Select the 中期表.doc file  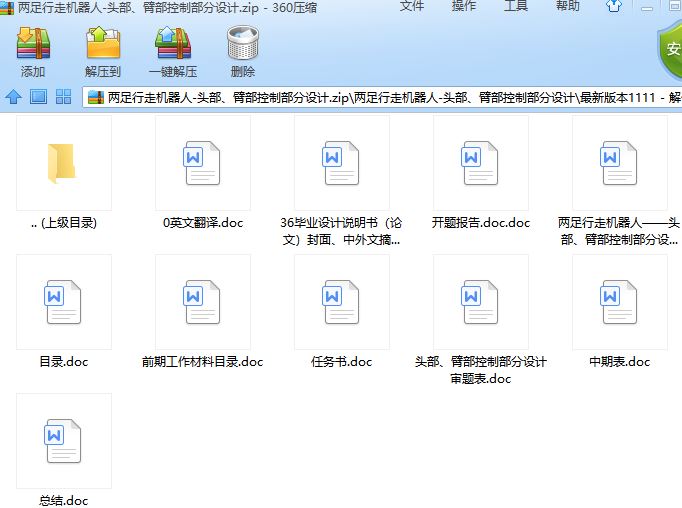620,303
